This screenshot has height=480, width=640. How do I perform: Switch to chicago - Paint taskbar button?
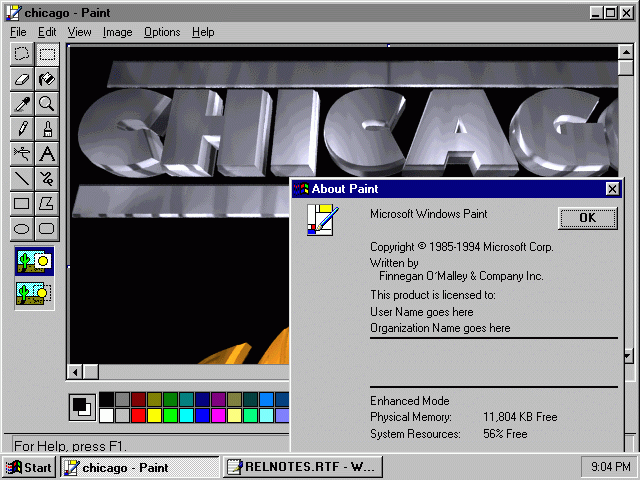tap(140, 467)
